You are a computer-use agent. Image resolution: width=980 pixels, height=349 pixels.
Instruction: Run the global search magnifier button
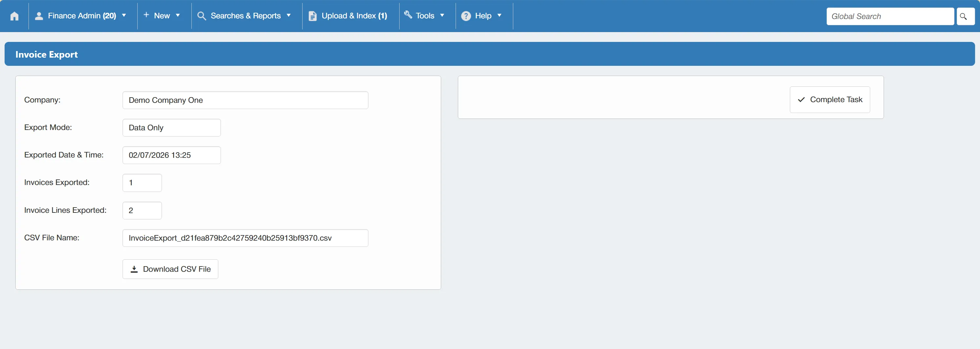click(x=965, y=16)
